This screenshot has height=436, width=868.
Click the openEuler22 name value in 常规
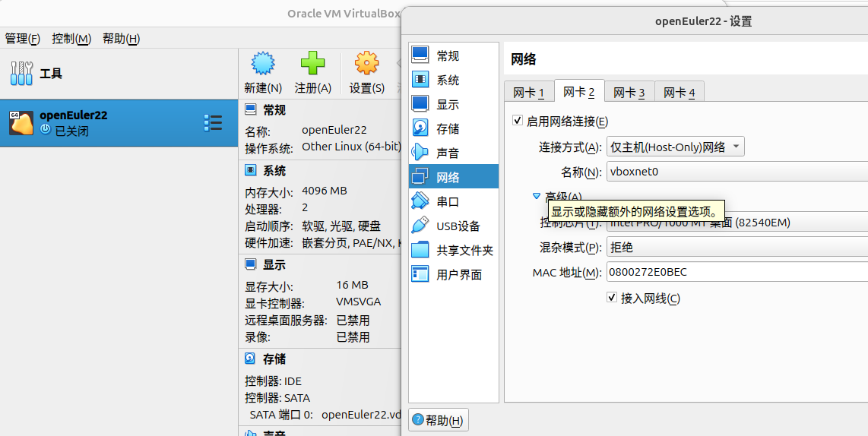pyautogui.click(x=334, y=130)
